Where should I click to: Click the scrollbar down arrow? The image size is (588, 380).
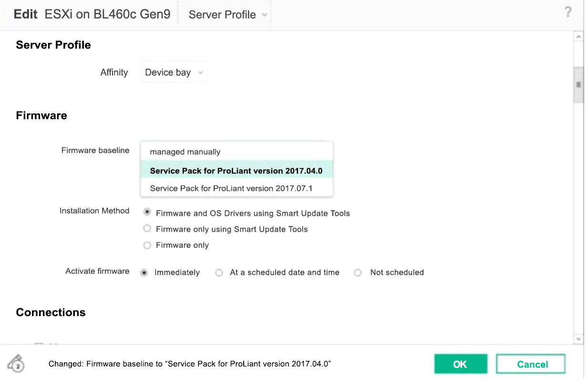tap(578, 339)
